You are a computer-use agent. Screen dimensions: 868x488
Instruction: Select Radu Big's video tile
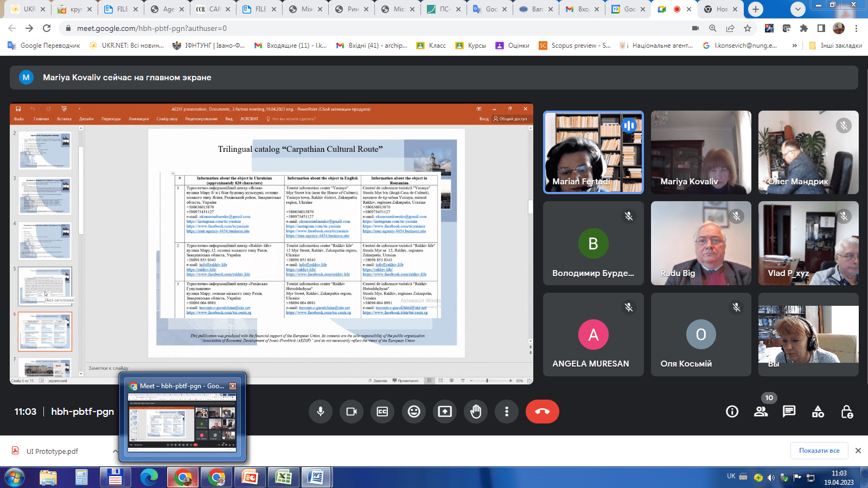pos(701,243)
